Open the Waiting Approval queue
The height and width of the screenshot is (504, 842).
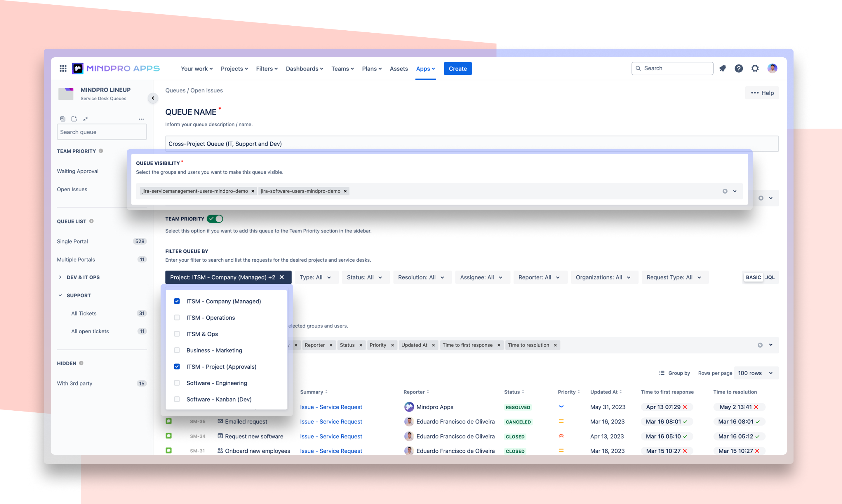(78, 171)
